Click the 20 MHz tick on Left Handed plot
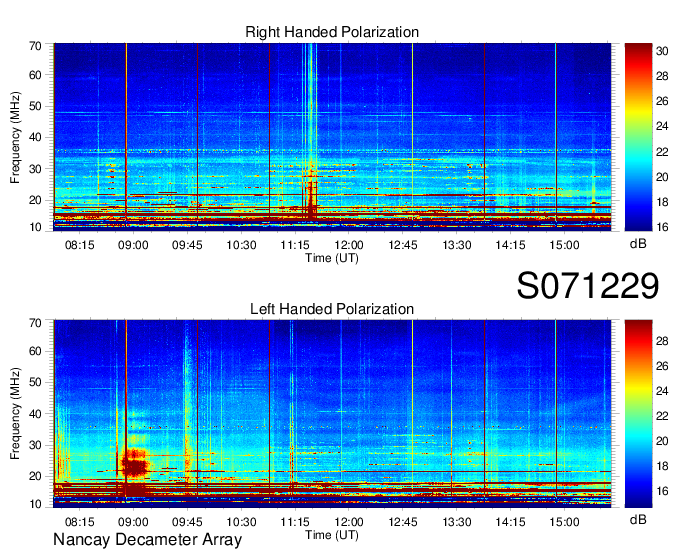 click(x=35, y=476)
